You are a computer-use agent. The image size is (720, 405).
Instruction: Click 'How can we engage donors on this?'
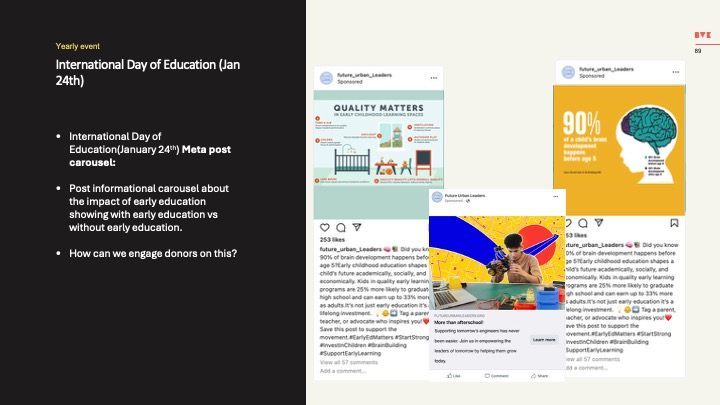153,253
